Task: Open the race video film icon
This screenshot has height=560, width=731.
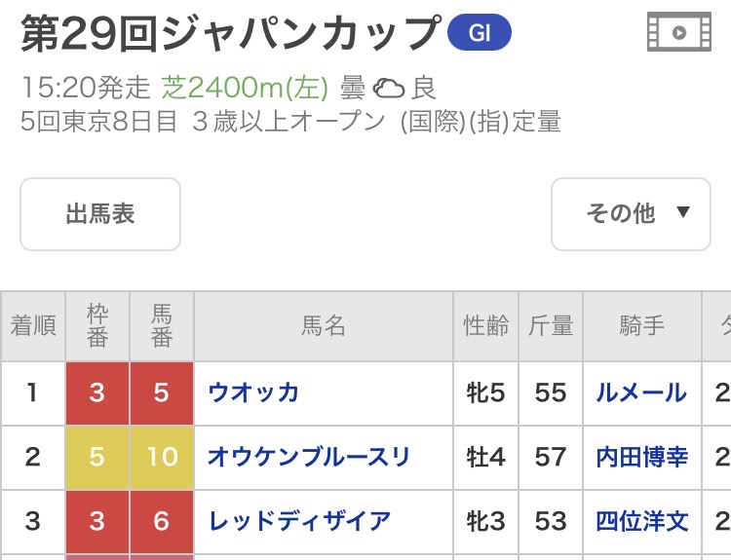Action: pos(678,33)
